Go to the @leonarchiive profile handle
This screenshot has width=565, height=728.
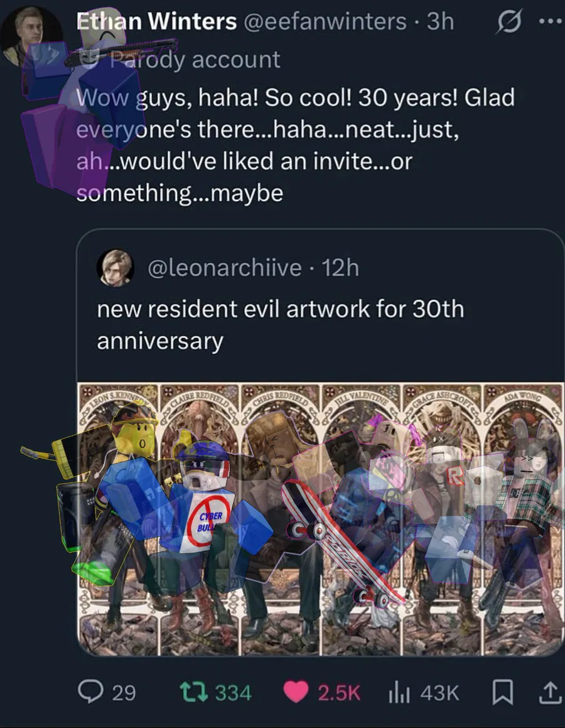(224, 268)
